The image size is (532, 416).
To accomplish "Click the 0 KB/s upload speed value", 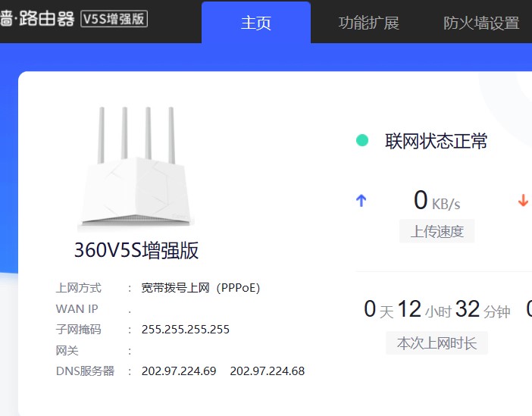I will (437, 201).
